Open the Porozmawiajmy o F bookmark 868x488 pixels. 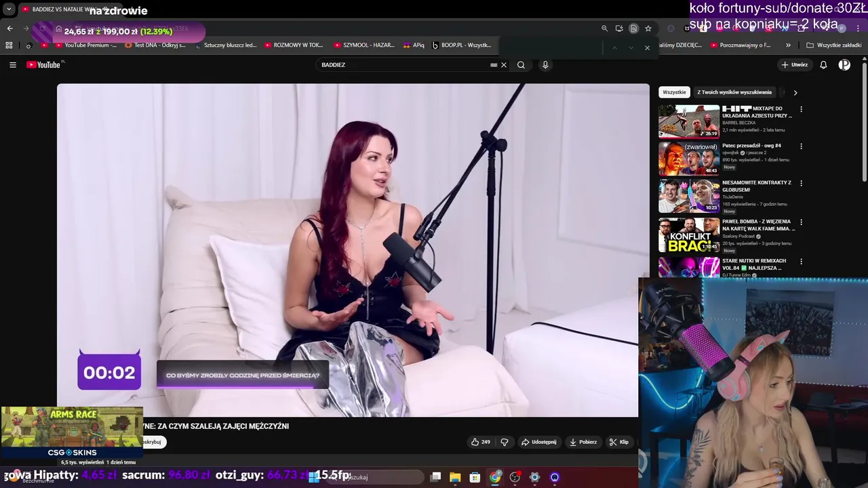(x=741, y=45)
